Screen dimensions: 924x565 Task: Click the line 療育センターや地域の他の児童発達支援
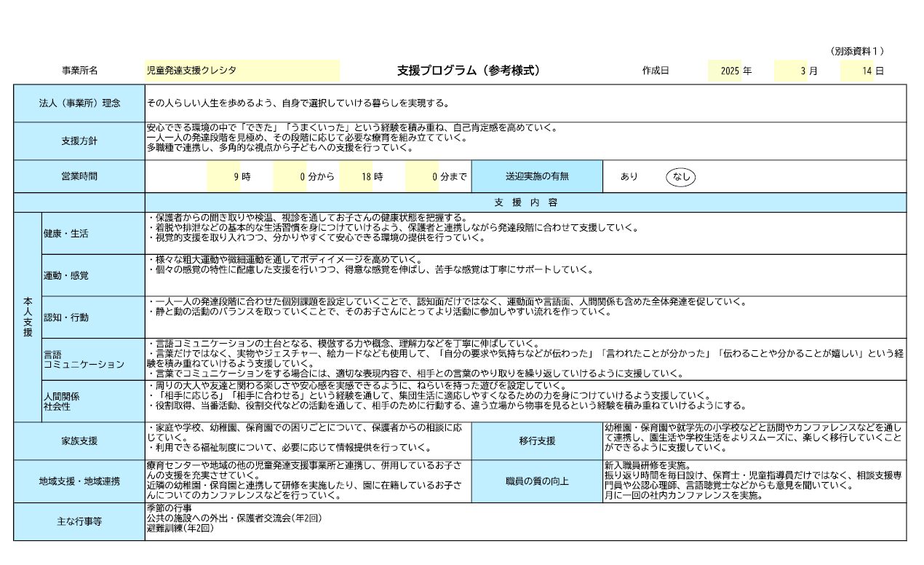[303, 465]
